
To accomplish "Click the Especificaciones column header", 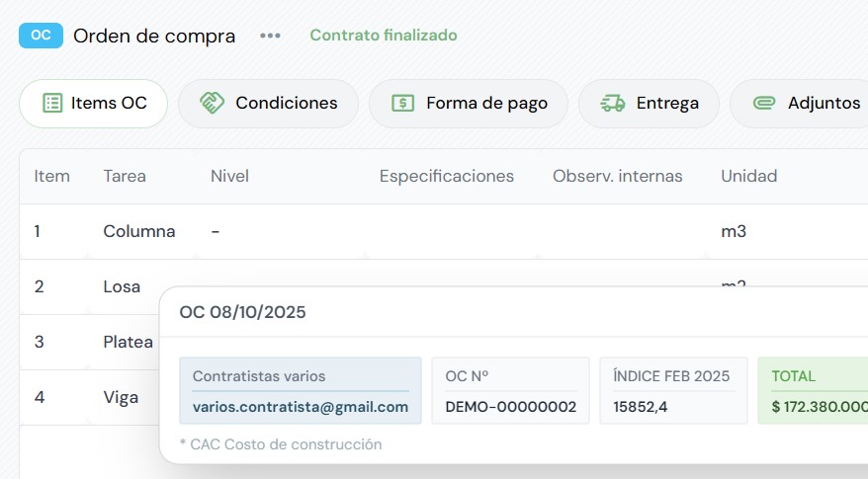I will [x=447, y=177].
